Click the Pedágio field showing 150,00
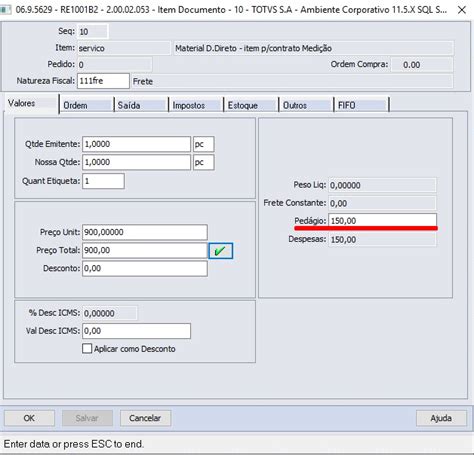Image resolution: width=474 pixels, height=455 pixels. (x=382, y=220)
